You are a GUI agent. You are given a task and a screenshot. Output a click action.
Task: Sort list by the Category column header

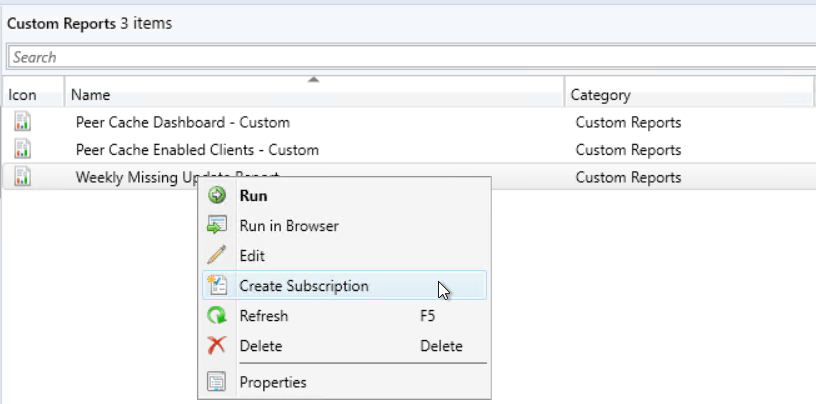point(600,95)
